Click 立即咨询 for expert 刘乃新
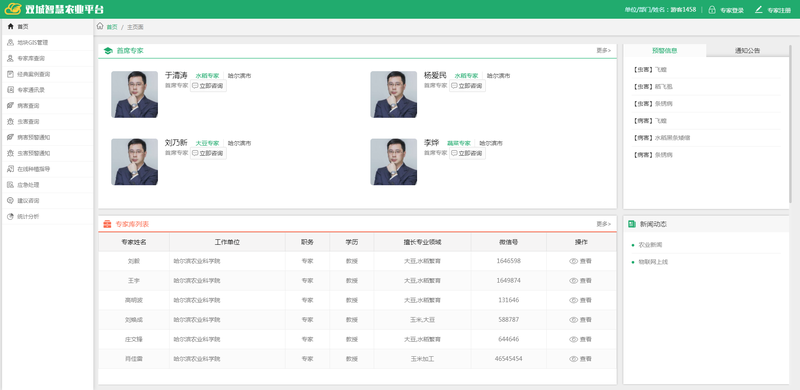Image resolution: width=800 pixels, height=390 pixels. tap(208, 153)
